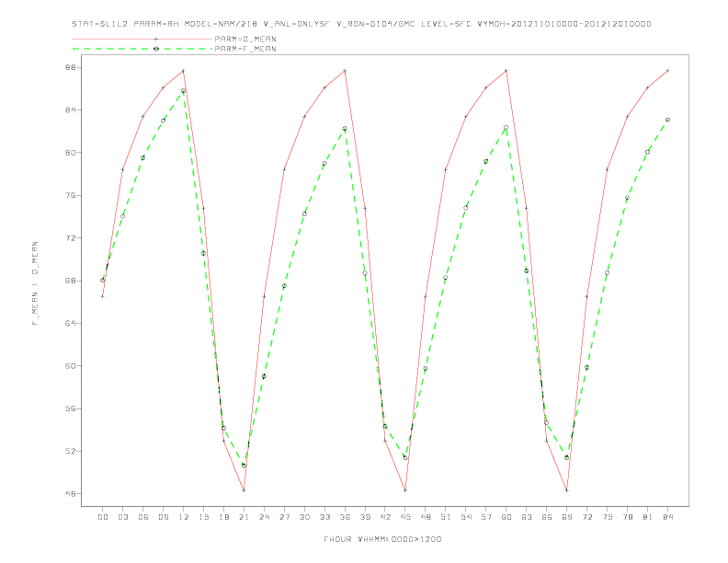
Task: Click the red O_MEAN minimum point at hour 45
Action: click(405, 490)
